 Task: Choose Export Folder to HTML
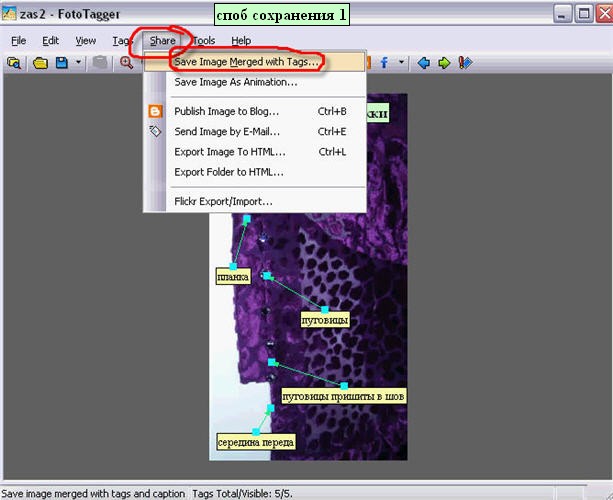click(x=255, y=172)
